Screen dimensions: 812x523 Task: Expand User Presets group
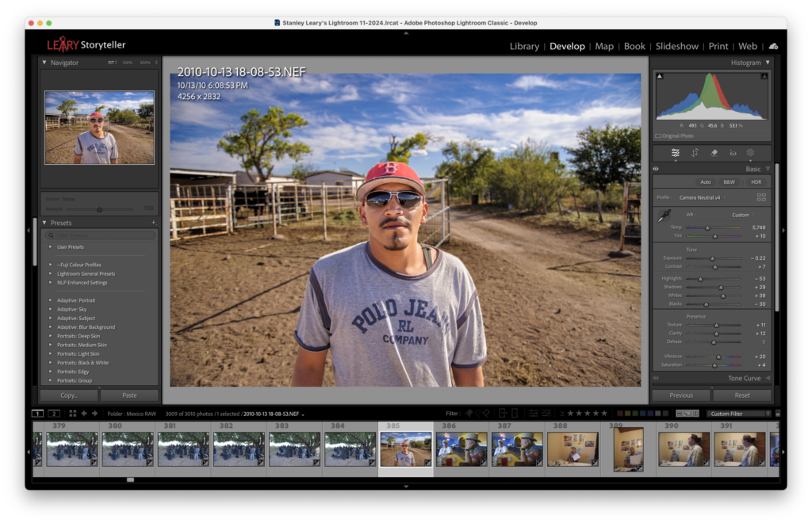(x=50, y=246)
